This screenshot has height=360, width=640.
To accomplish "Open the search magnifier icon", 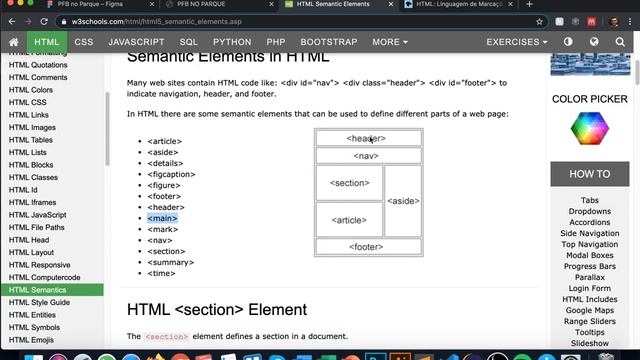I will [x=620, y=42].
